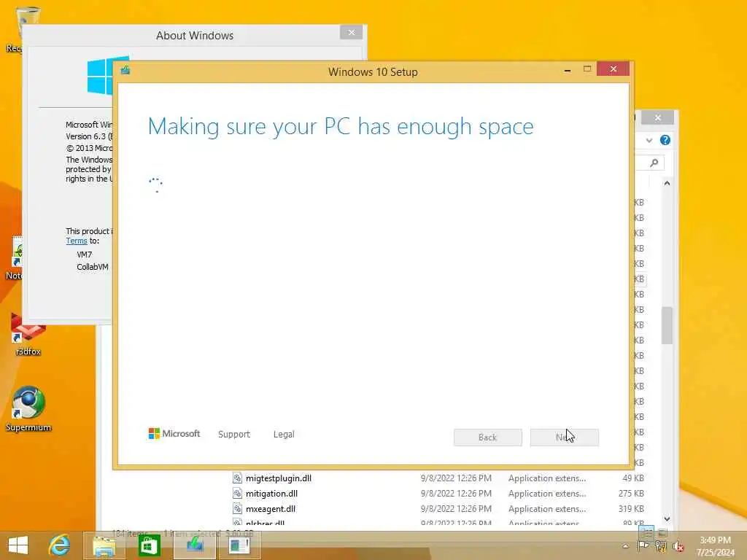Click the help question mark in Explorer

(665, 140)
